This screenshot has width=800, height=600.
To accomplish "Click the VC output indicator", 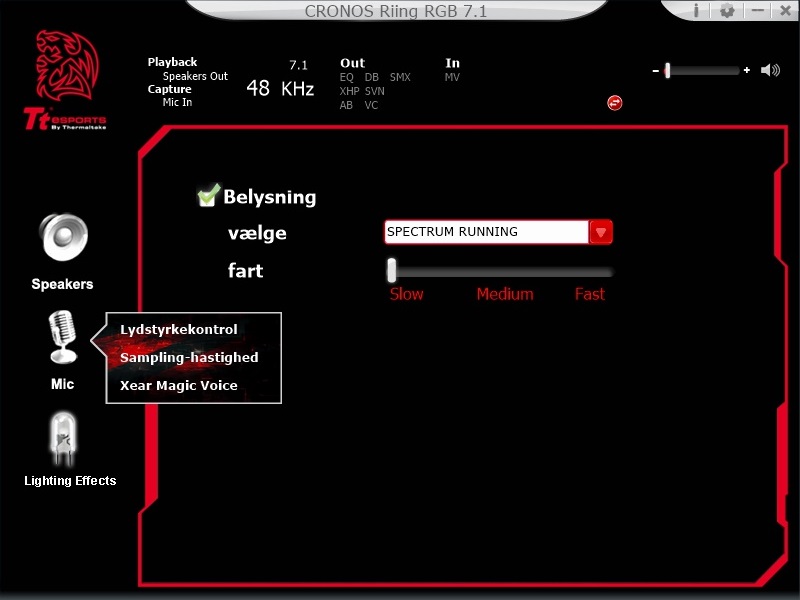I will [371, 105].
